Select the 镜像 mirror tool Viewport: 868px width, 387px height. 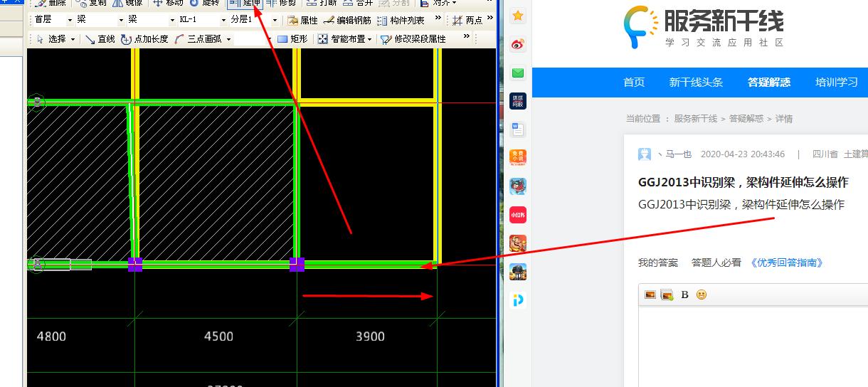pos(127,3)
